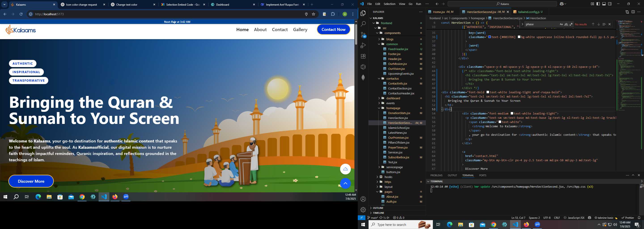This screenshot has height=229, width=644.
Task: Open MongoDB leaf icon in activity bar
Action: (363, 78)
